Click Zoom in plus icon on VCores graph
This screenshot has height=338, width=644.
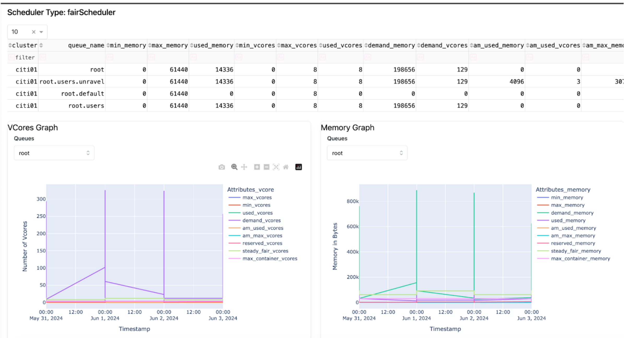pyautogui.click(x=257, y=167)
